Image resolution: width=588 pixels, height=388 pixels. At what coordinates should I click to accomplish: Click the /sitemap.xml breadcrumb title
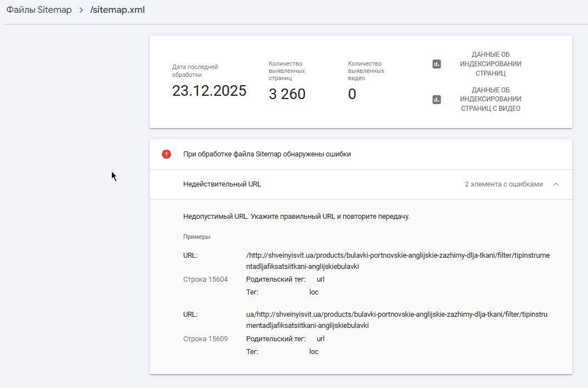(x=117, y=10)
